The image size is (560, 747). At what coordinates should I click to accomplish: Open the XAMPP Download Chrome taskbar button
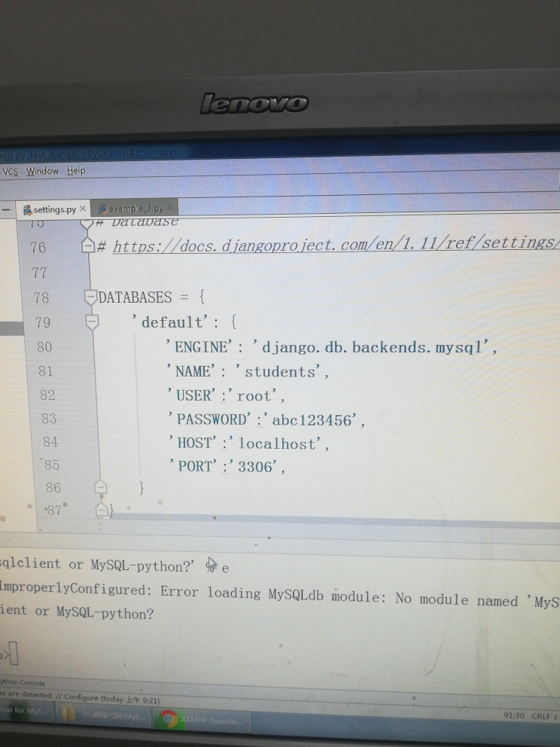(202, 719)
